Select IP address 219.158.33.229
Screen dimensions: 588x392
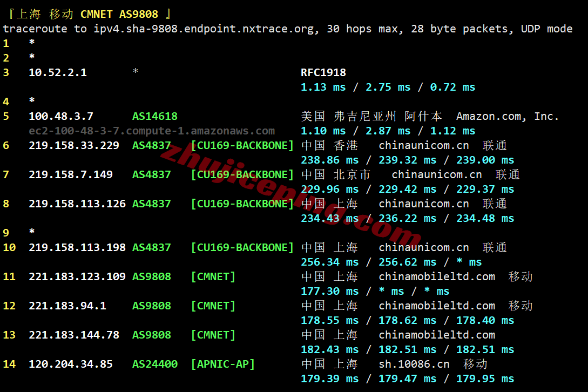pos(74,146)
